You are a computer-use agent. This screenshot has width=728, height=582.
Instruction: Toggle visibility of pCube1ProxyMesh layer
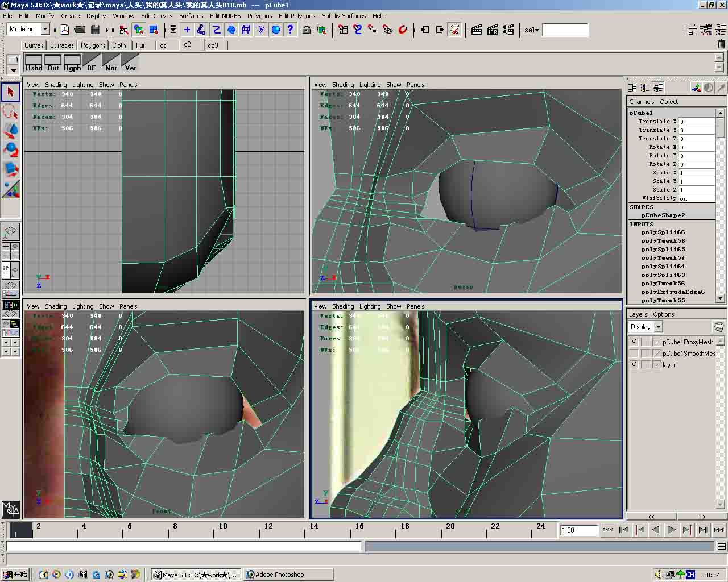(x=634, y=342)
